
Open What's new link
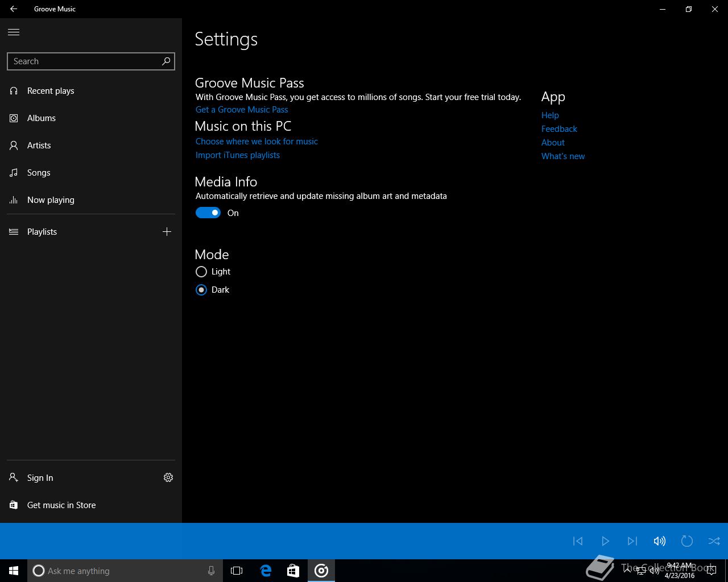coord(563,156)
